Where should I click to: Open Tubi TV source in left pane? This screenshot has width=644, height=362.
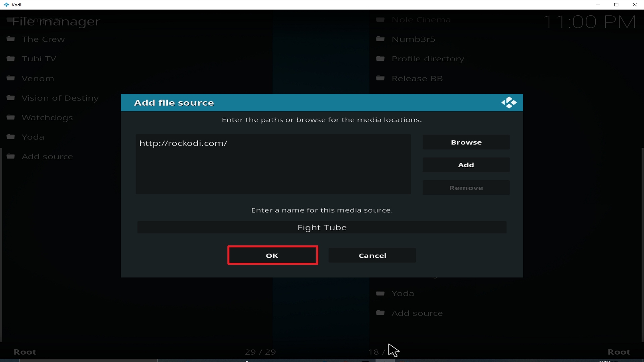39,59
